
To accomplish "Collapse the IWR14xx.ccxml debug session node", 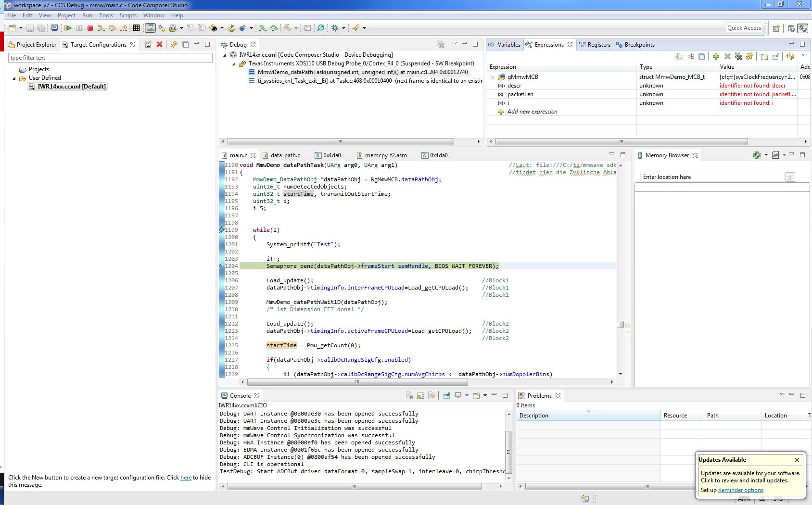I will 225,55.
